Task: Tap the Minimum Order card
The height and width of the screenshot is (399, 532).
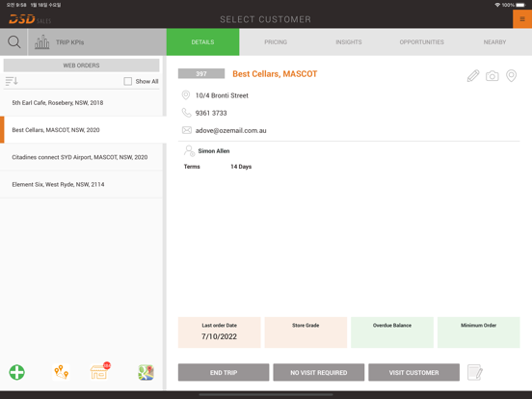Action: [x=478, y=332]
